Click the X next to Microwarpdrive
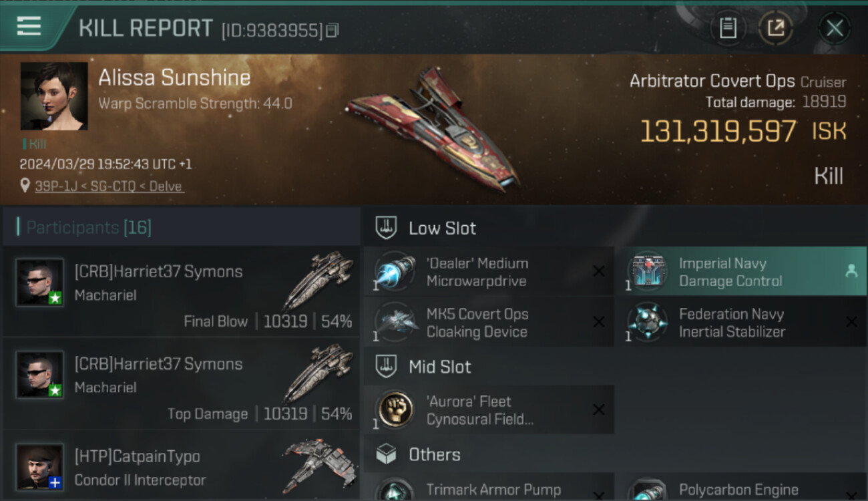The height and width of the screenshot is (501, 868). pyautogui.click(x=599, y=271)
